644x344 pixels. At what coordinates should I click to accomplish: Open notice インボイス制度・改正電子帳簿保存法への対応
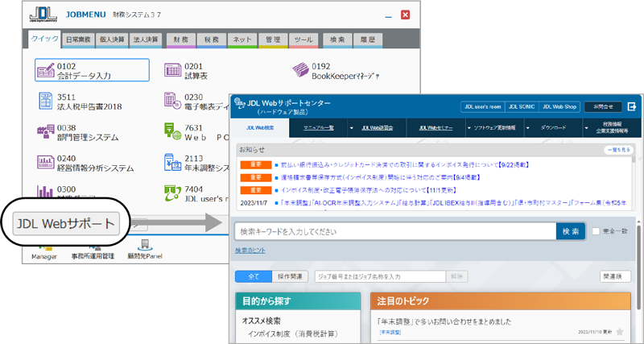coord(369,190)
